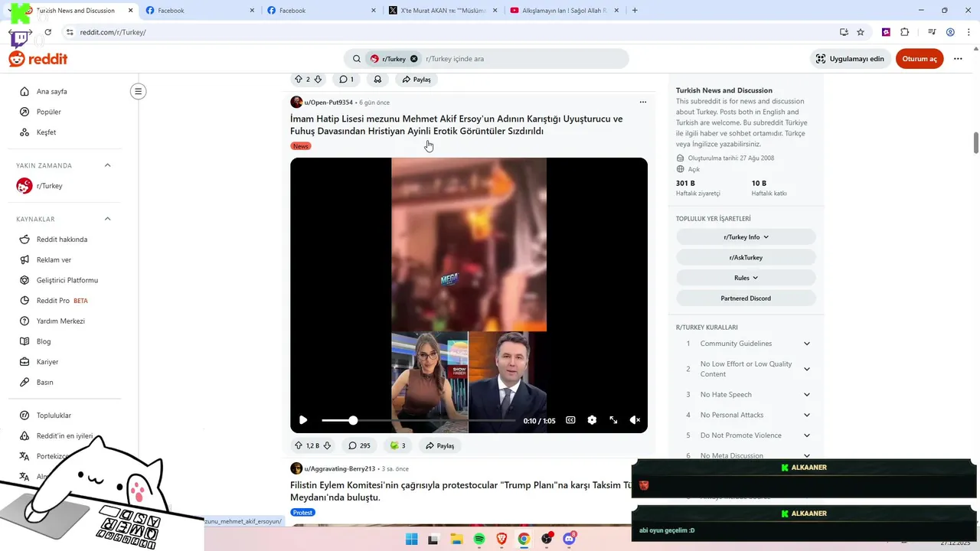
Task: Collapse the KAYNAKLAR section
Action: pyautogui.click(x=107, y=219)
